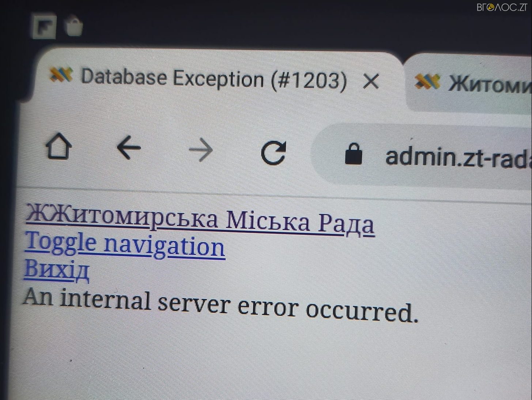Viewport: 532px width, 400px height.
Task: Click the Вихід logout link
Action: (x=57, y=270)
